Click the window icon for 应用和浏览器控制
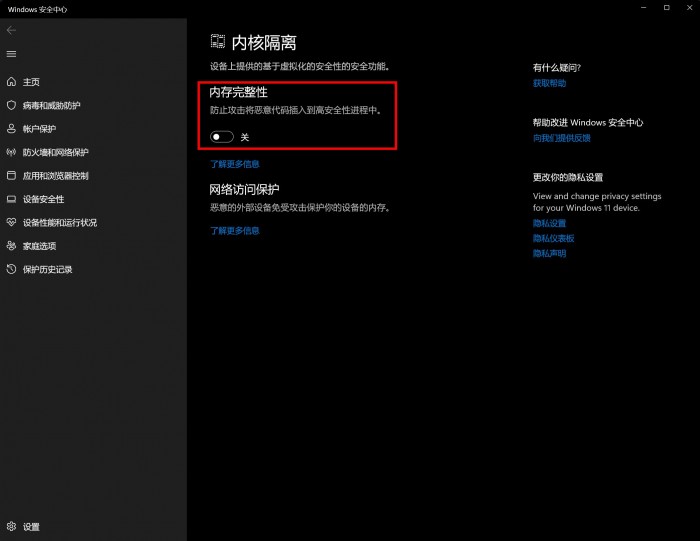 click(x=12, y=175)
